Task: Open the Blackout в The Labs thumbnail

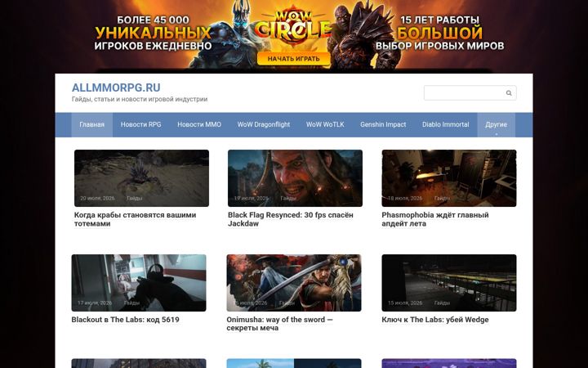Action: coord(139,283)
